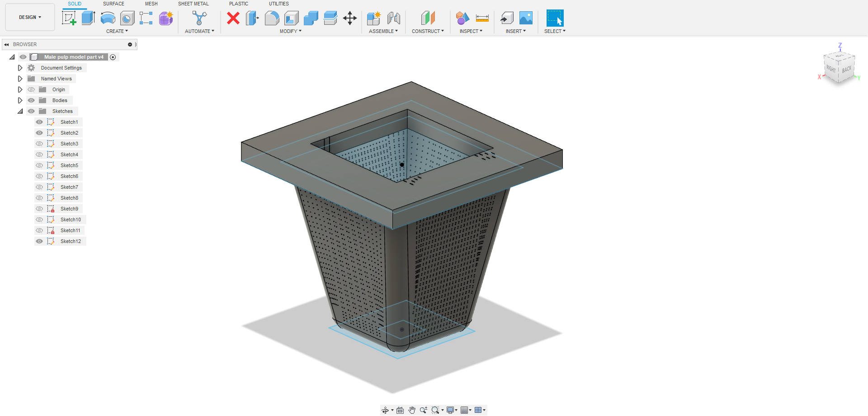Show Sketch7 using its eye icon
This screenshot has height=416, width=868.
39,187
